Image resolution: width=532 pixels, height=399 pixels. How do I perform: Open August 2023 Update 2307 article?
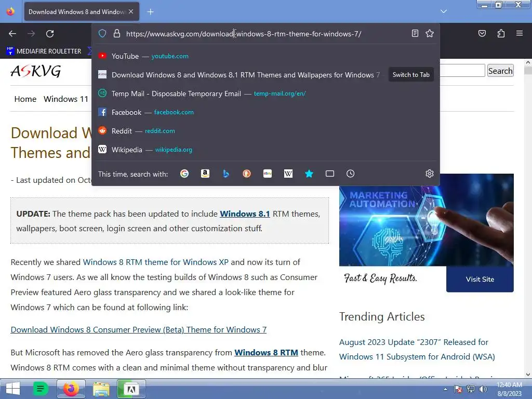pos(417,350)
